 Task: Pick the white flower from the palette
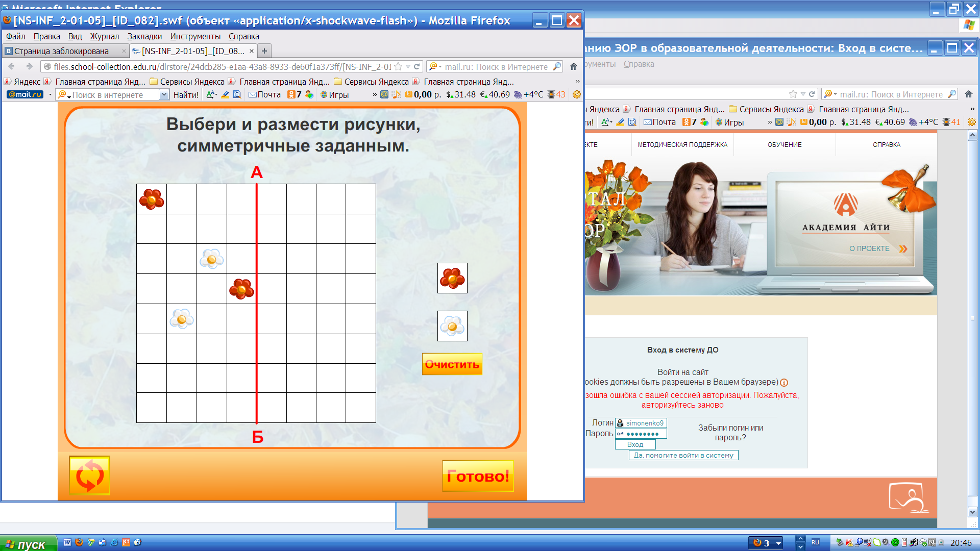pyautogui.click(x=452, y=326)
